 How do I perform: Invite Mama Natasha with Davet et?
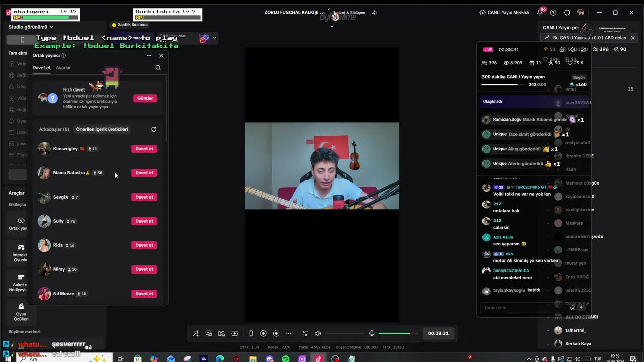coord(144,173)
